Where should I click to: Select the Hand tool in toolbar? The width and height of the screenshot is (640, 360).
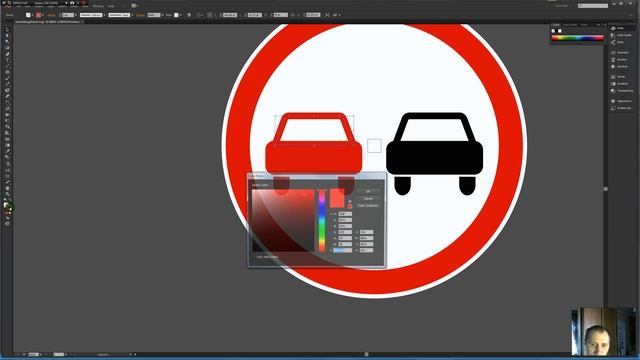coord(7,188)
